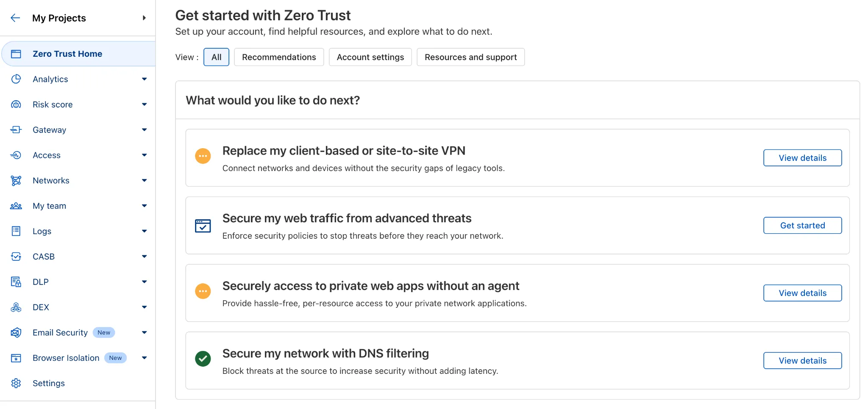The width and height of the screenshot is (868, 409).
Task: Expand the Logs sidebar section
Action: pos(145,231)
